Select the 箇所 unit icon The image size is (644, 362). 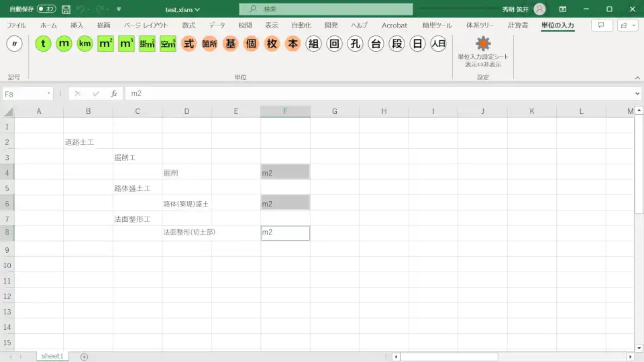coord(210,44)
